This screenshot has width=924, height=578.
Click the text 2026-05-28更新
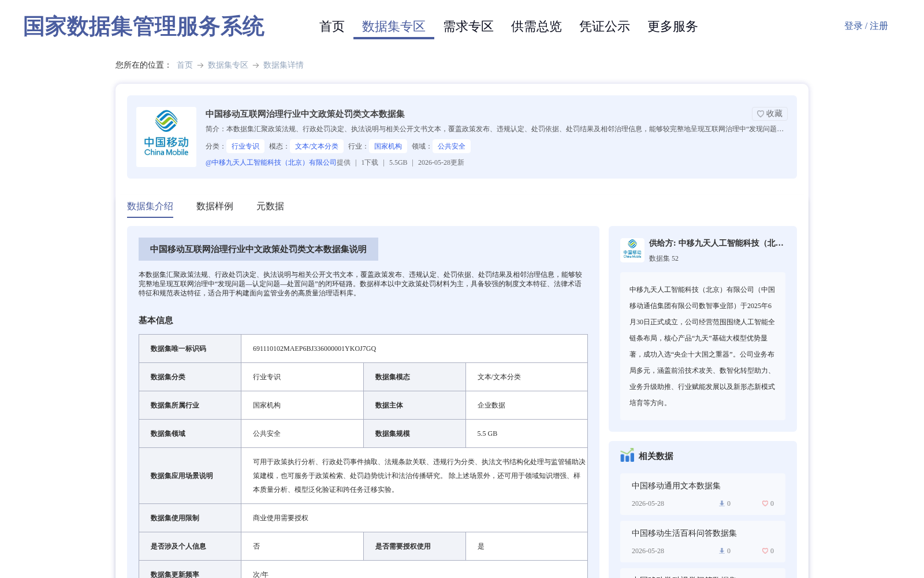coord(441,162)
